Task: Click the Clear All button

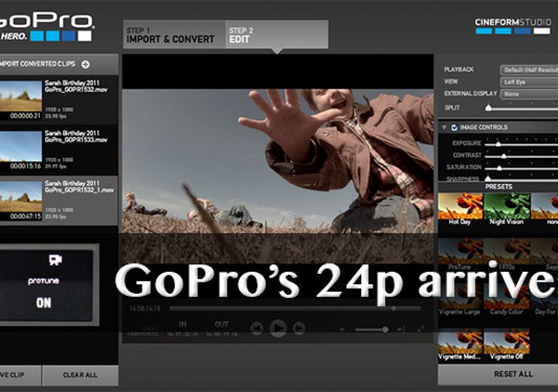Action: click(x=80, y=375)
